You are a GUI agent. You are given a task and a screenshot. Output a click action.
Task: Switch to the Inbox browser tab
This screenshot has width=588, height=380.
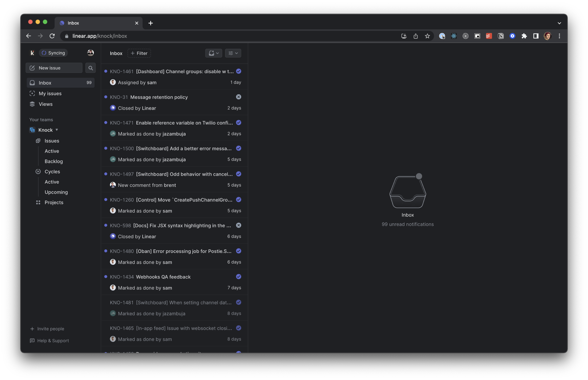click(91, 23)
